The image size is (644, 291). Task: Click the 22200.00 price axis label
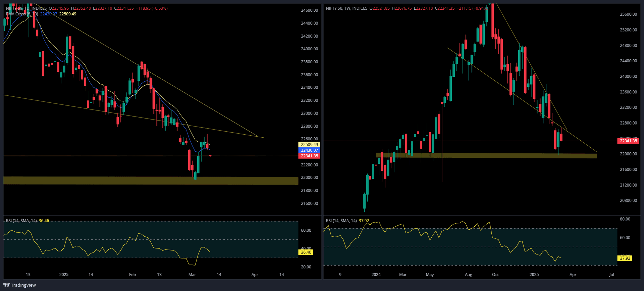coord(309,165)
